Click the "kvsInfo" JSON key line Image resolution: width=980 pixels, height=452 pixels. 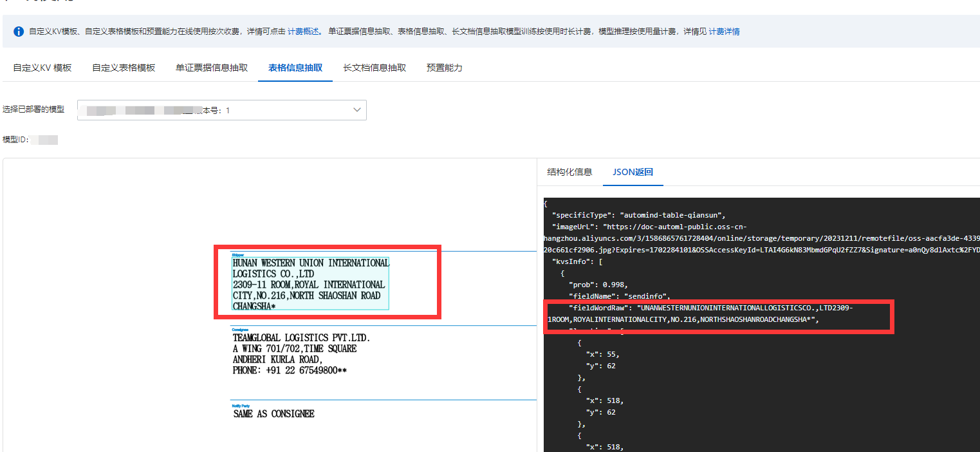pos(577,261)
